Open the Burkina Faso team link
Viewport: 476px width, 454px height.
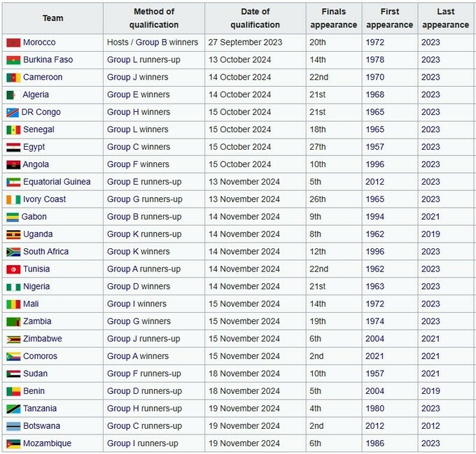coord(48,60)
